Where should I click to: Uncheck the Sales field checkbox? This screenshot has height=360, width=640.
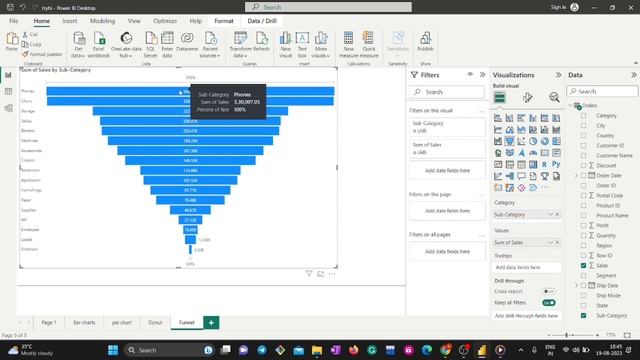point(584,265)
